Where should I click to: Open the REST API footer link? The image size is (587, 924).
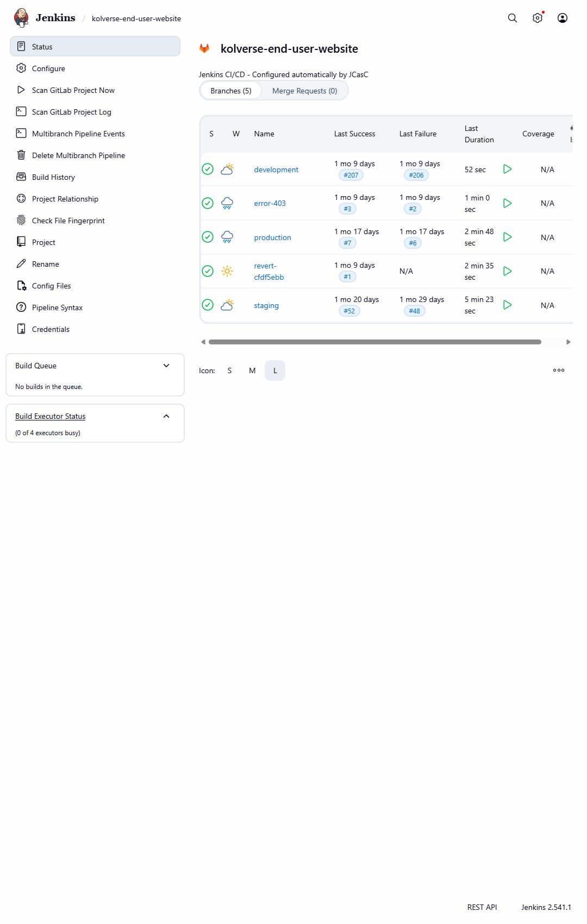tap(482, 907)
